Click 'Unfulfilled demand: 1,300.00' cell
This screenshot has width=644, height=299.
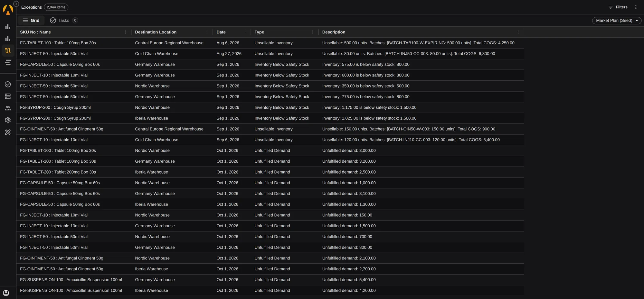pos(349,204)
